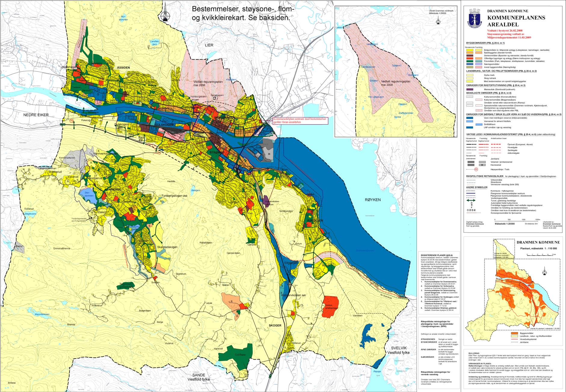Viewport: 566px width, 392px height.
Task: Click the Stordammen lake on the map
Action: click(88, 195)
